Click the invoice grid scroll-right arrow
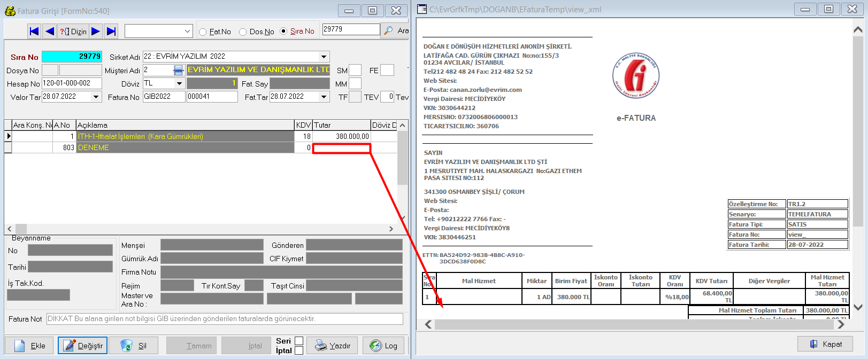Image resolution: width=868 pixels, height=359 pixels. 391,229
